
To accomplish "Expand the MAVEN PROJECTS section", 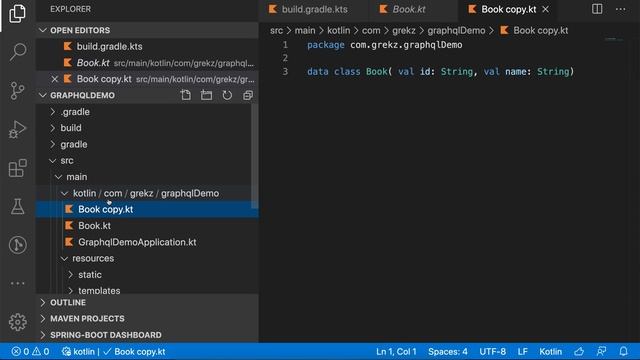I will pyautogui.click(x=147, y=318).
